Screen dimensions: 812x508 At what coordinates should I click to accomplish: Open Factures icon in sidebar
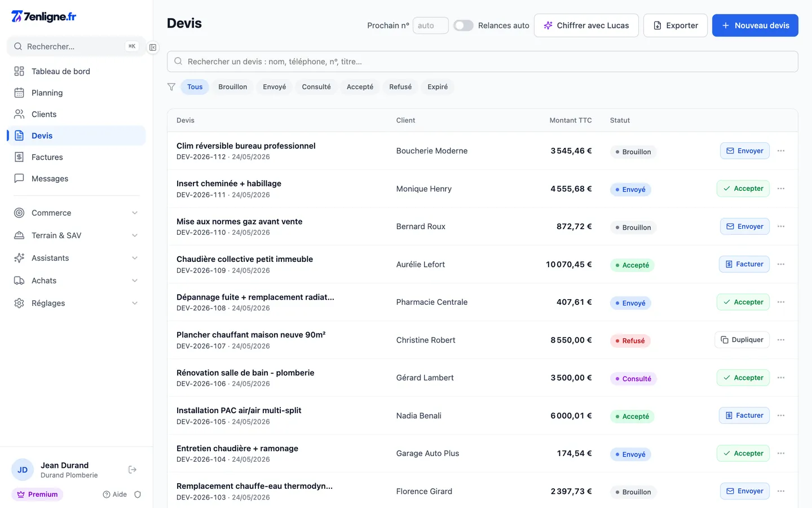(x=19, y=157)
